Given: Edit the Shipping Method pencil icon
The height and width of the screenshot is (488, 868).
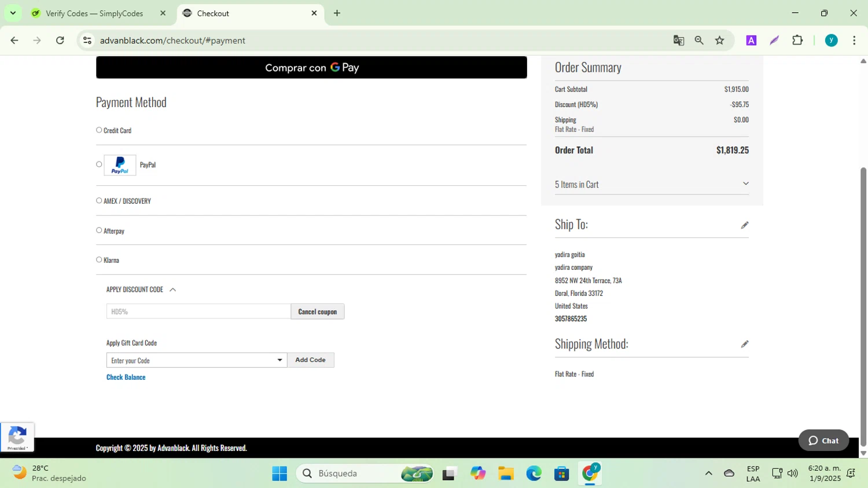Looking at the screenshot, I should click(744, 344).
